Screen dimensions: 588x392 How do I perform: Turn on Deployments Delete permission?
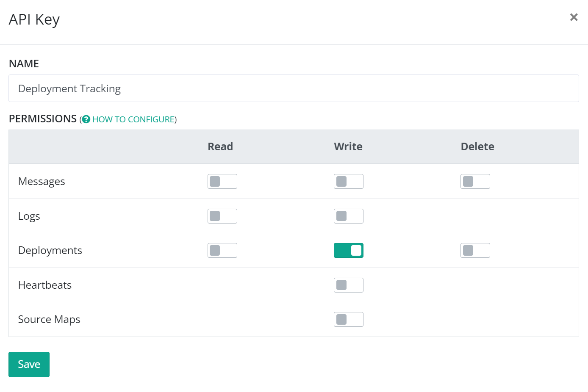point(475,251)
